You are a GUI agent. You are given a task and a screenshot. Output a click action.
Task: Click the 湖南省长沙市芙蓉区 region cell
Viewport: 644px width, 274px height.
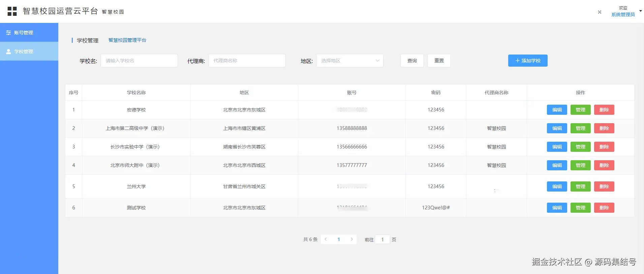244,147
